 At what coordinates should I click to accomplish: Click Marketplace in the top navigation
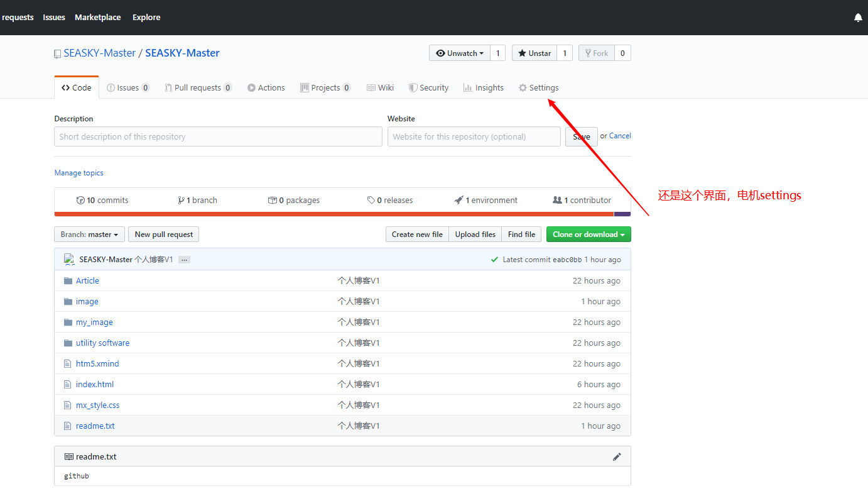pyautogui.click(x=97, y=18)
